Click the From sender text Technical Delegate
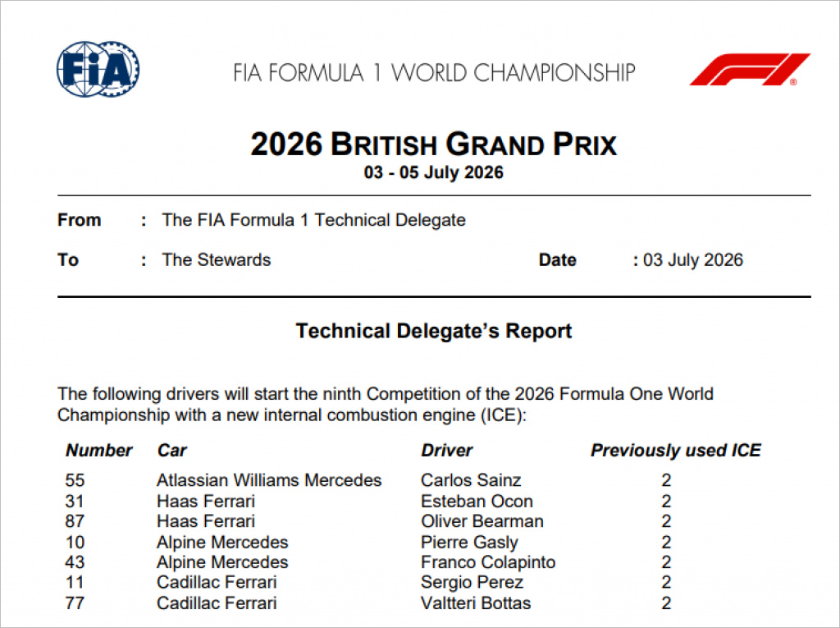The width and height of the screenshot is (840, 628). (x=314, y=220)
